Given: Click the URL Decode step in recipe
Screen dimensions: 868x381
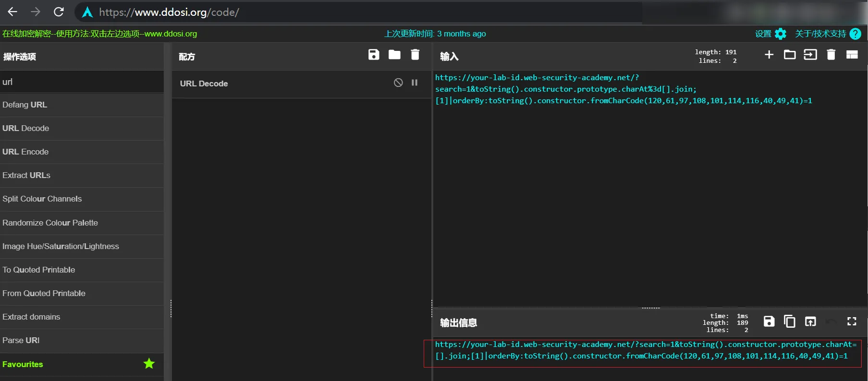Looking at the screenshot, I should (302, 83).
